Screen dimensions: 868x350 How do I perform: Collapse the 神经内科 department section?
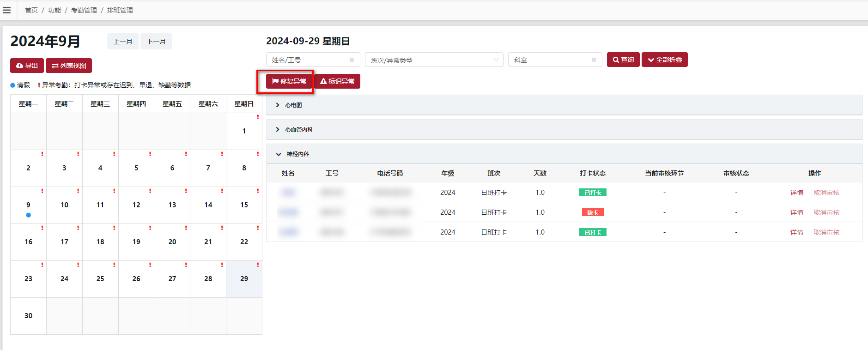(565, 154)
